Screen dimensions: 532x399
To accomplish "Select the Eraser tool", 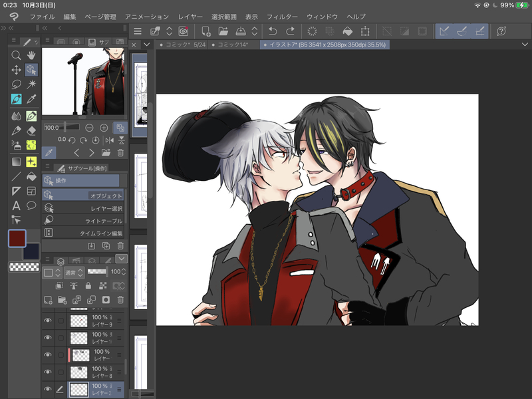I will pos(31,130).
